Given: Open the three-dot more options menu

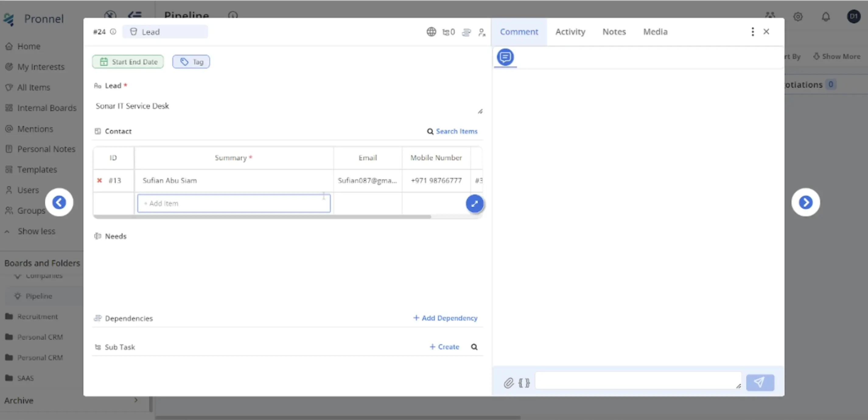Looking at the screenshot, I should point(752,32).
